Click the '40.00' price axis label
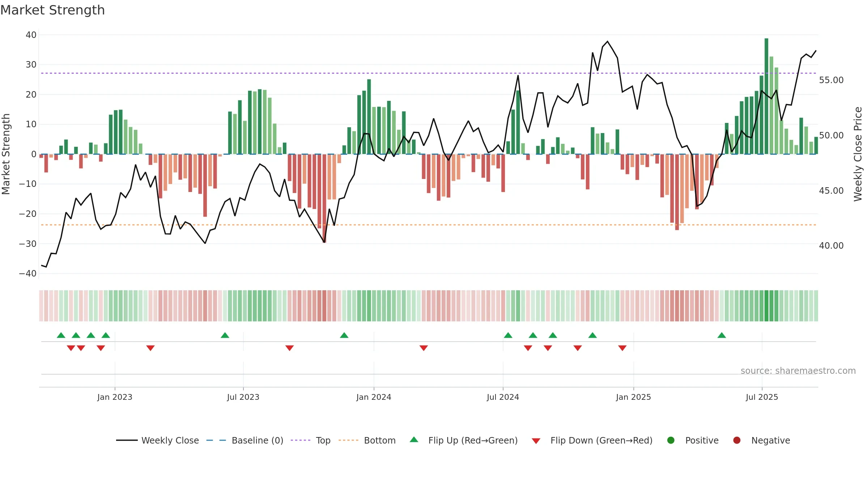 (831, 246)
